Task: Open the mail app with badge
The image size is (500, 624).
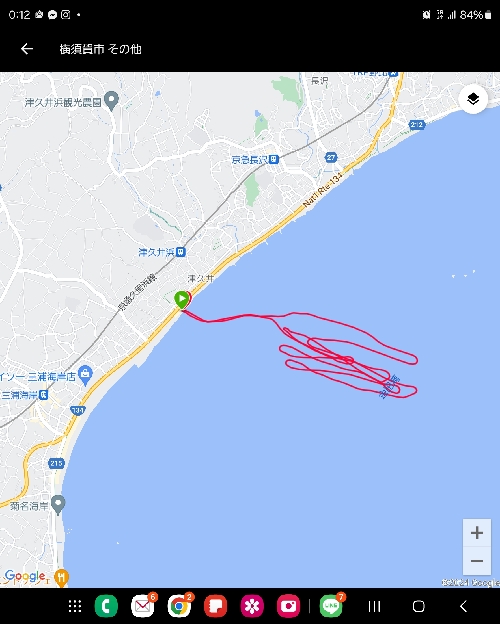Action: (x=143, y=606)
